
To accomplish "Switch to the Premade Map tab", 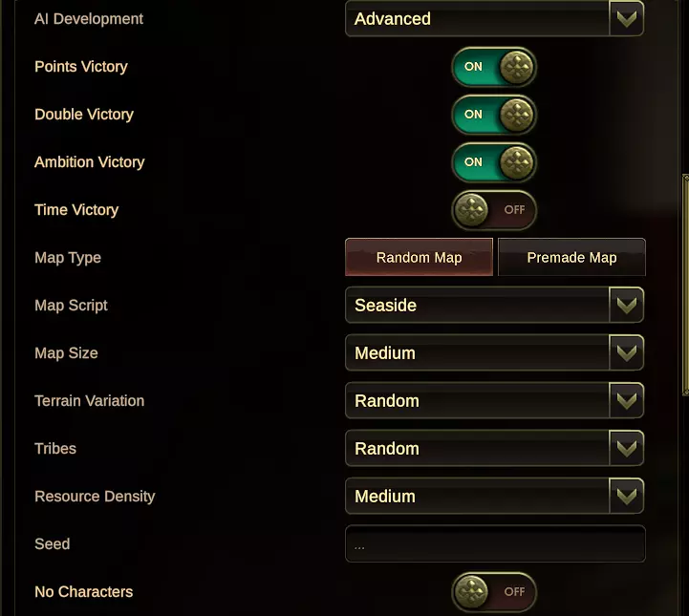I will (x=571, y=258).
